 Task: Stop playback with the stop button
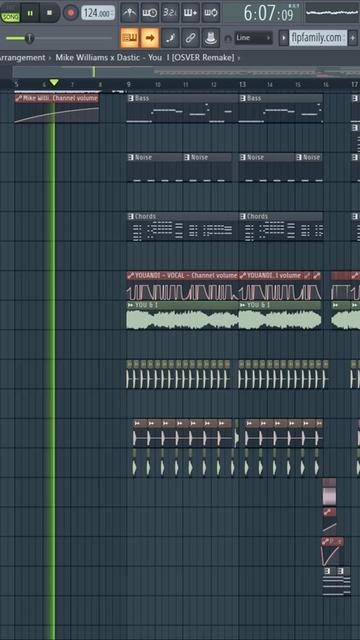(x=49, y=13)
